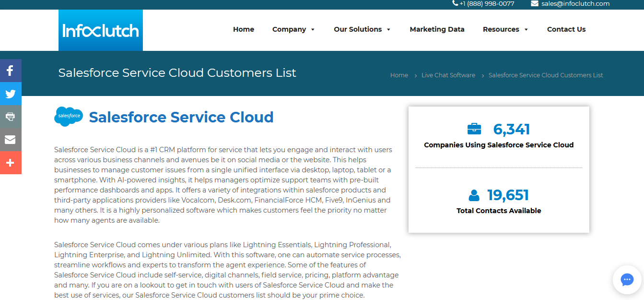The height and width of the screenshot is (300, 644).
Task: Click the banner title Salesforce Service Cloud Customers List
Action: click(x=177, y=73)
